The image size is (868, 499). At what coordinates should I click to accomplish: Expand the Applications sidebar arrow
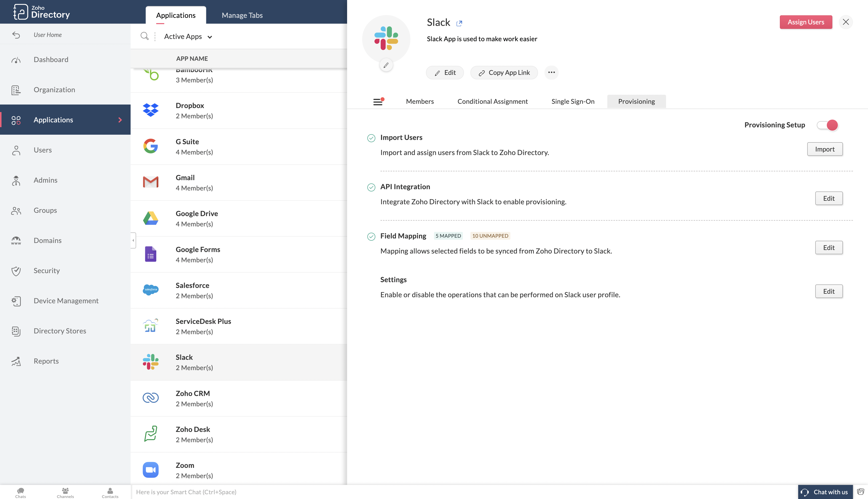tap(120, 120)
